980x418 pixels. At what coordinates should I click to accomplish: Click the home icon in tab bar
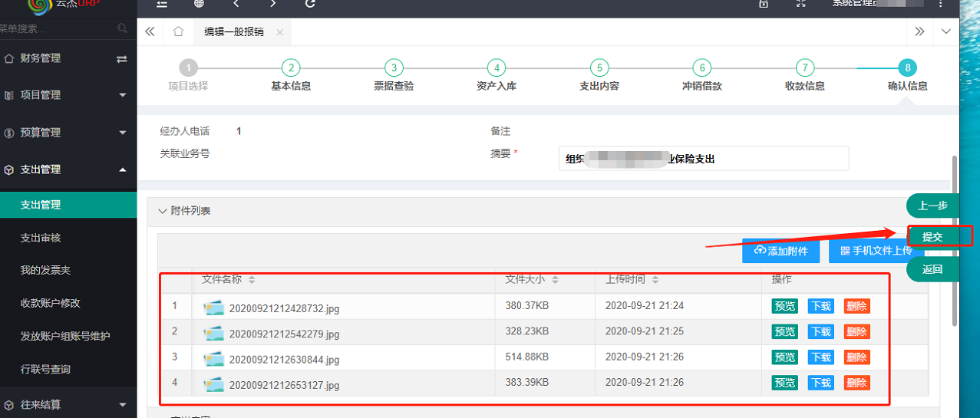[178, 31]
